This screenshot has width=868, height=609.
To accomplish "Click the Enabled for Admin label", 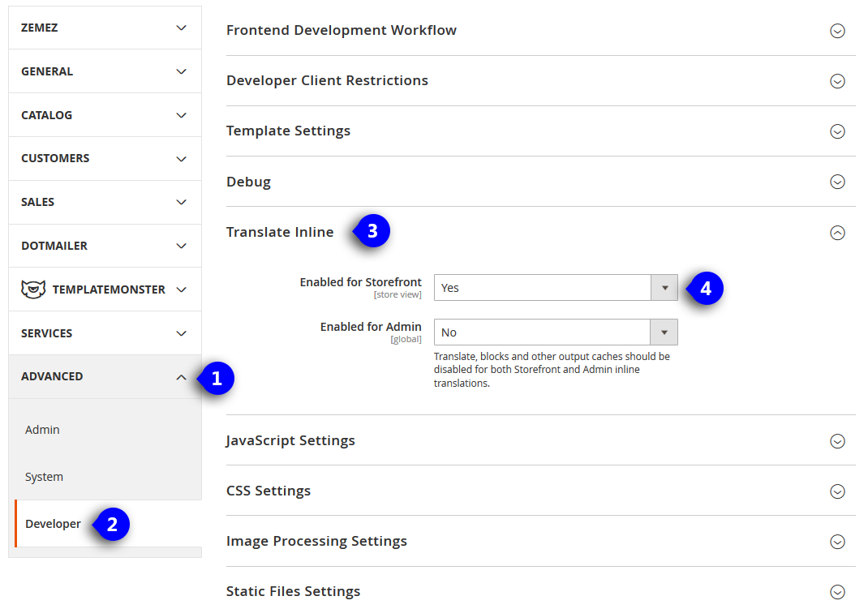I will tap(371, 327).
